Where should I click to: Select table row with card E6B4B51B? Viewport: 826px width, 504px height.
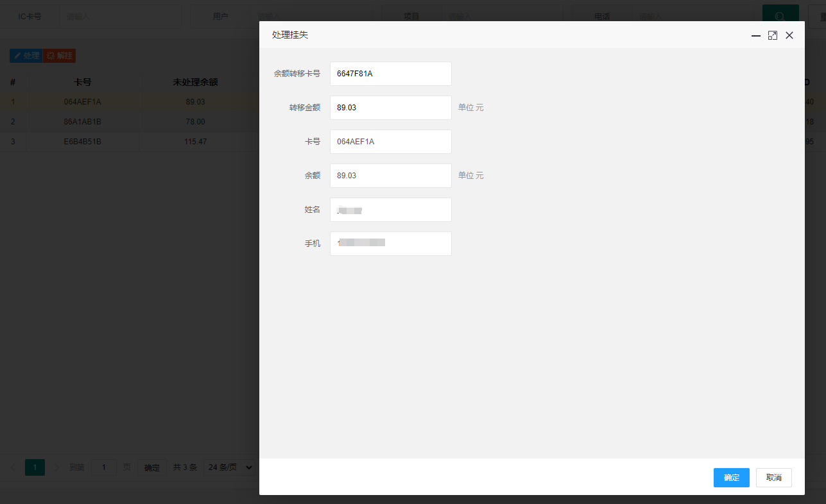pos(130,142)
